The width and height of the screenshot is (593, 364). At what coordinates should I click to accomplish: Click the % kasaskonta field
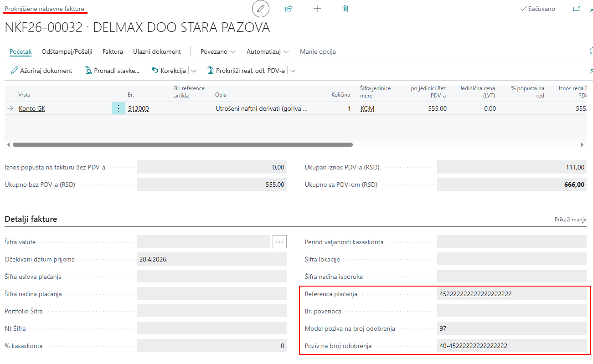coord(212,346)
